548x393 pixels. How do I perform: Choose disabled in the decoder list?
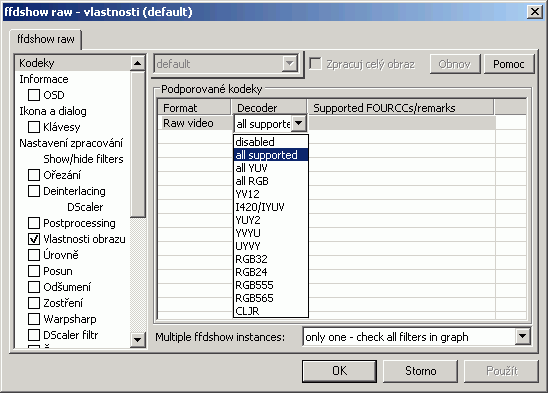pos(271,142)
